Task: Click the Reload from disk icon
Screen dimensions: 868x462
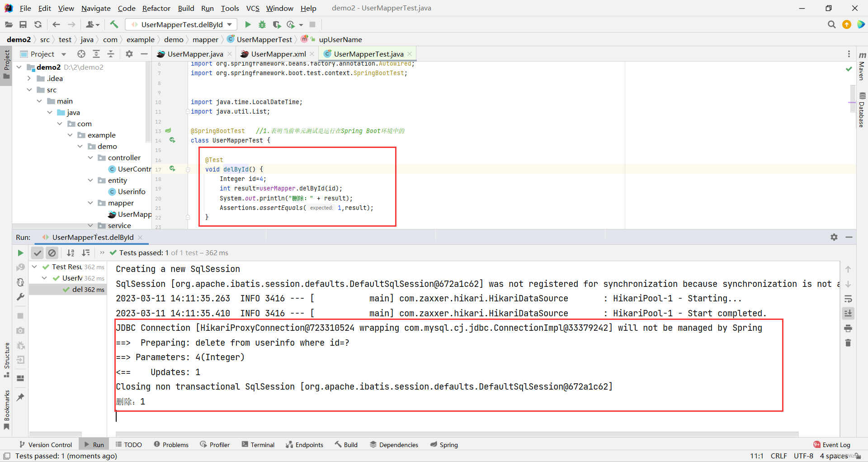Action: coord(38,24)
